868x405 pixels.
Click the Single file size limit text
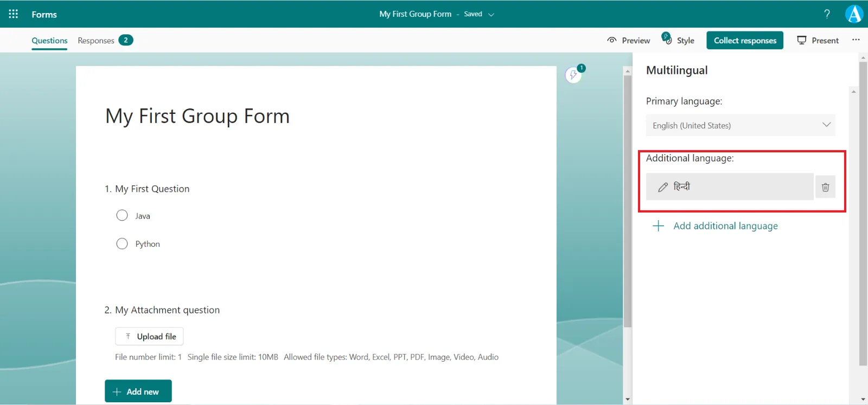click(233, 357)
